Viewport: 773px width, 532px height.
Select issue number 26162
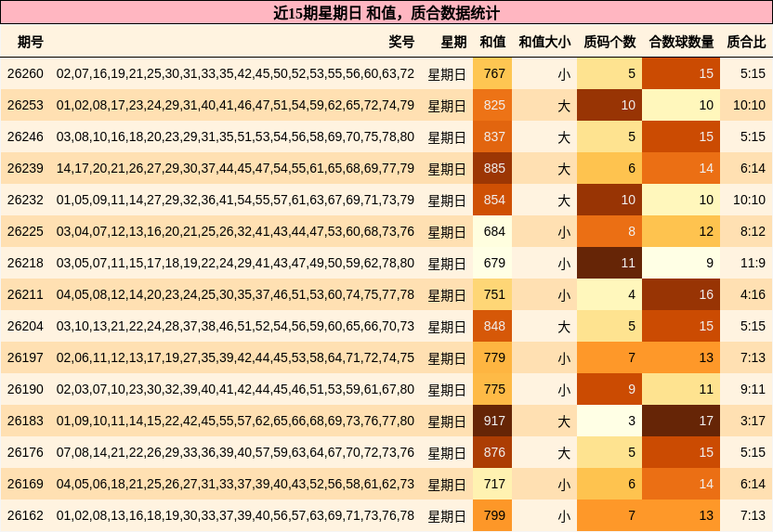(25, 515)
